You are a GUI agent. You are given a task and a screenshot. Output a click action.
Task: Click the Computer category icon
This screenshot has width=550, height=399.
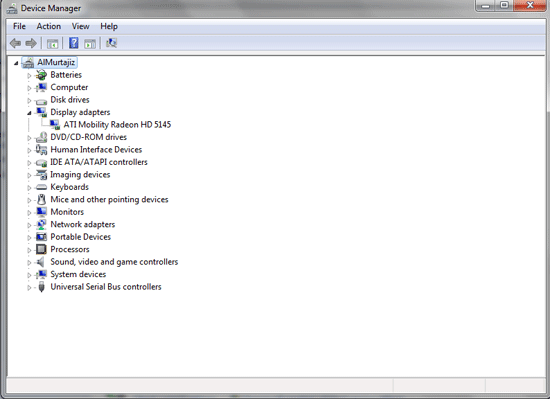(x=41, y=87)
